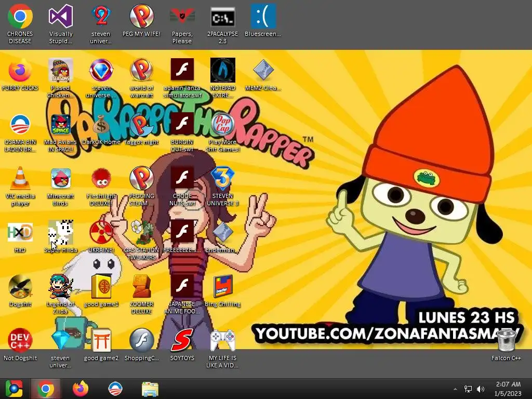
Task: Select the game controller MY LIFE IS icon
Action: 222,340
